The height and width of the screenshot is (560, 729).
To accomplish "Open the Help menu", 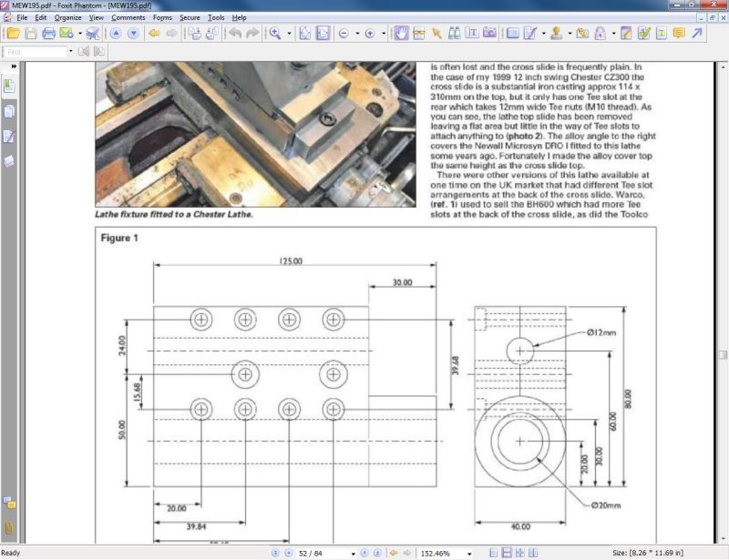I will [x=239, y=17].
